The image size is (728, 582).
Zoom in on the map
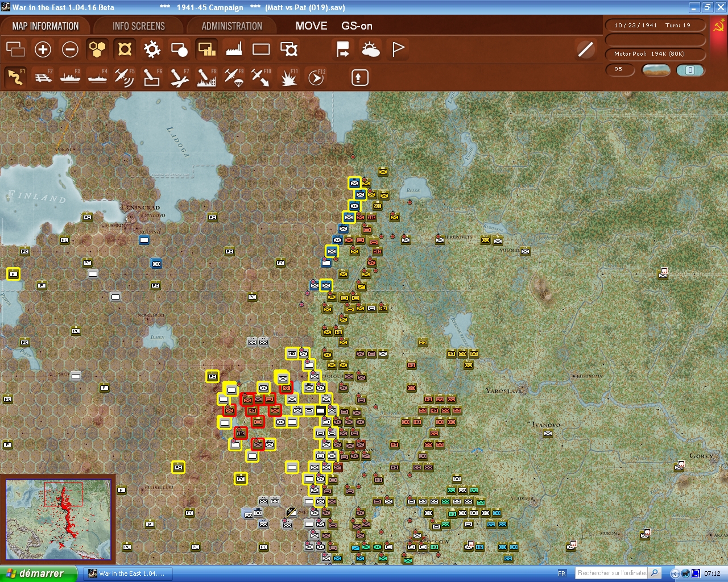coord(43,49)
